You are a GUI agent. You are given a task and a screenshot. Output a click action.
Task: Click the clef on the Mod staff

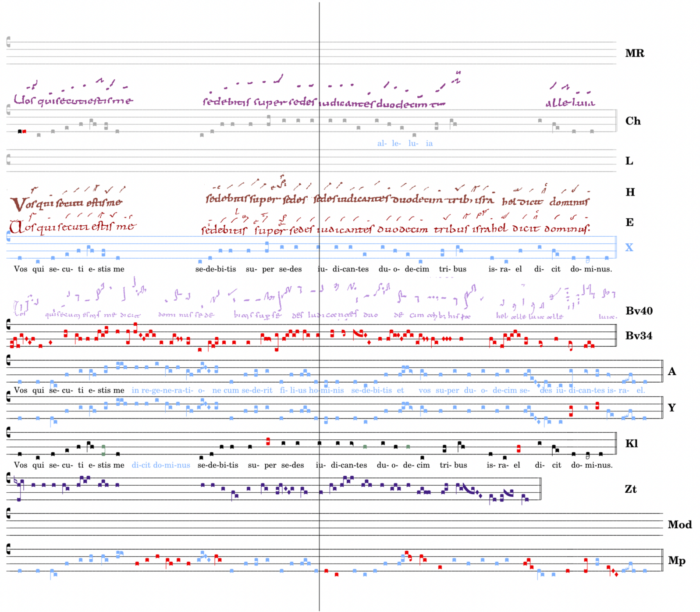click(8, 513)
